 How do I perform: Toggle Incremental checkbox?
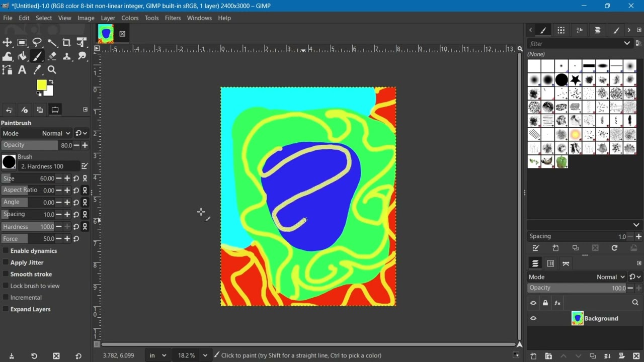(x=6, y=297)
